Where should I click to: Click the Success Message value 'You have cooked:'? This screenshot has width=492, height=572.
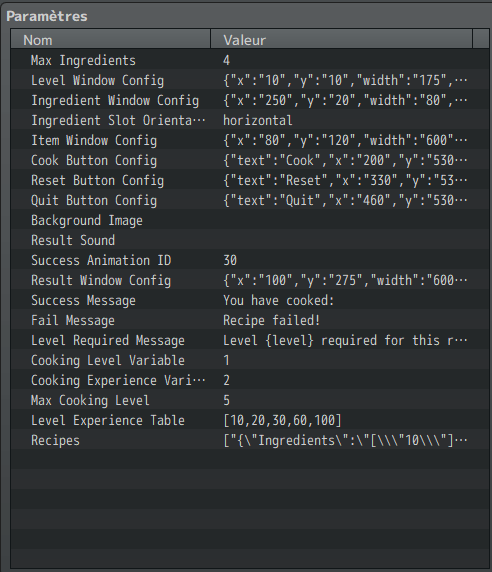(279, 301)
